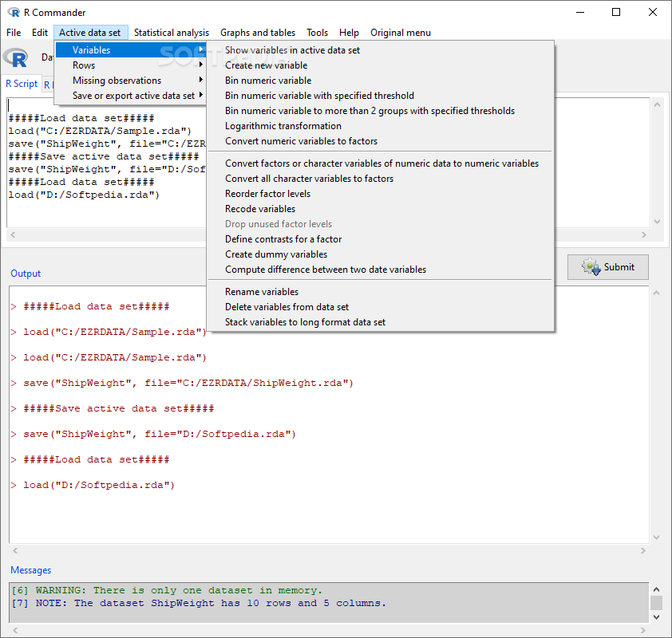
Task: Click the script pane scroll-up arrow
Action: pos(657,104)
